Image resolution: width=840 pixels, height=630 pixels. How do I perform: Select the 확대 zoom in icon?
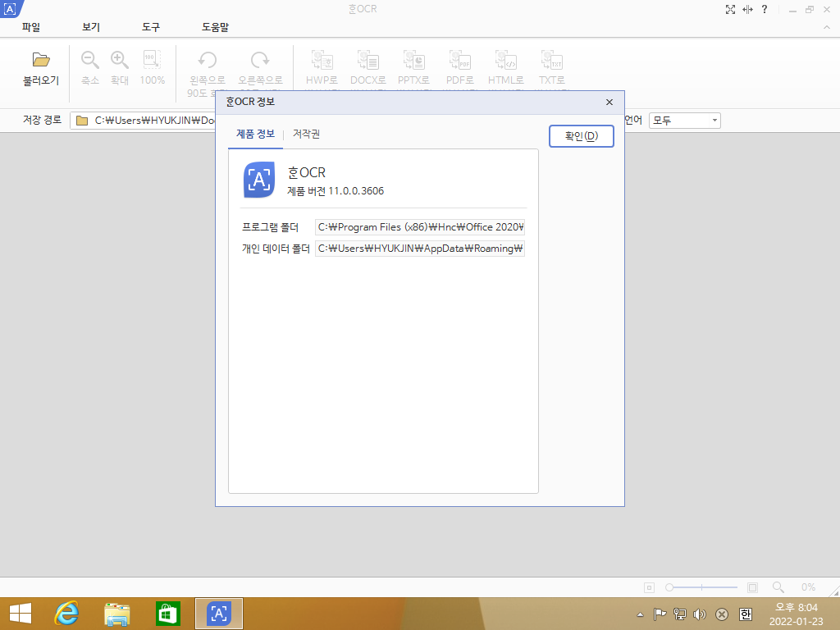click(x=120, y=59)
